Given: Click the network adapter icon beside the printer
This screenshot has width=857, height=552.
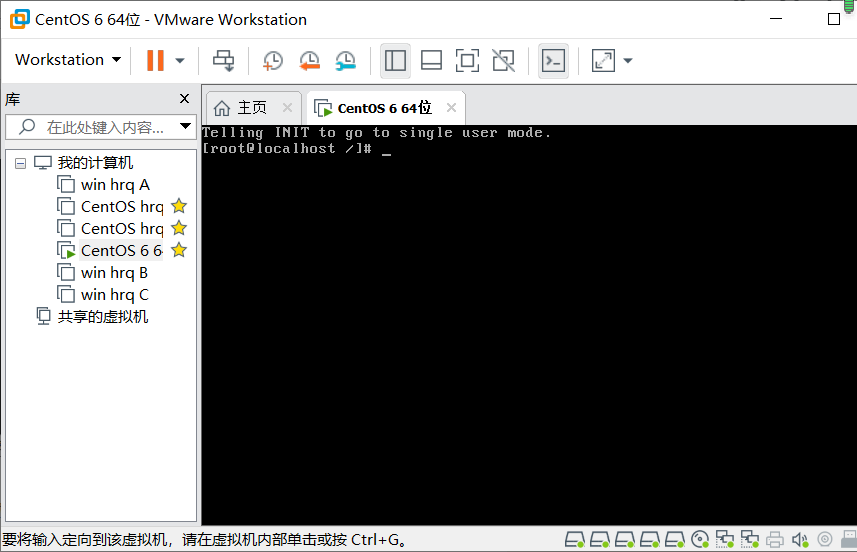Looking at the screenshot, I should [750, 540].
